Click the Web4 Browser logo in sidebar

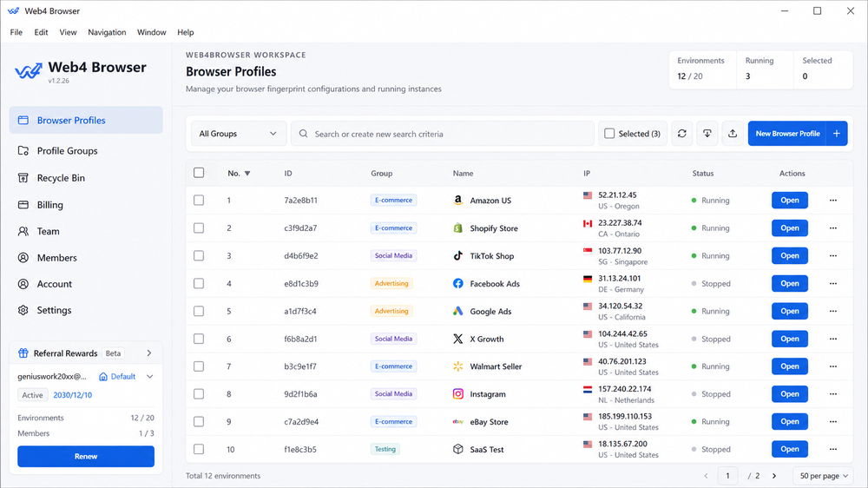(29, 71)
